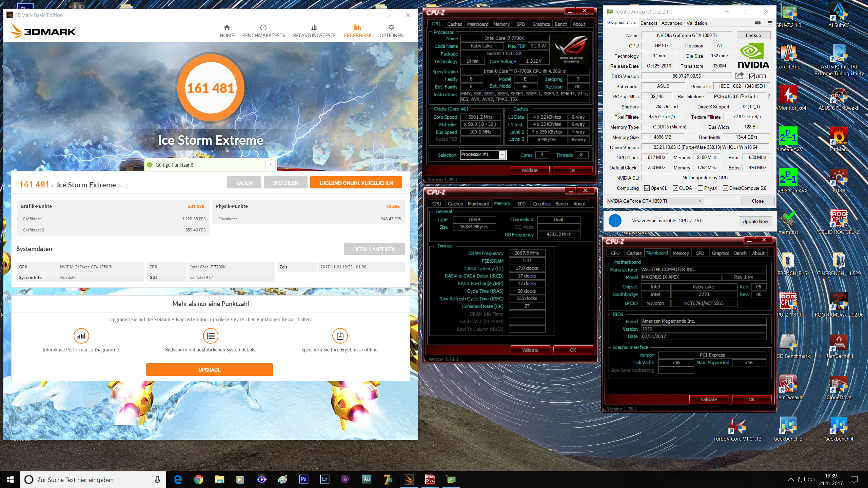The image size is (868, 488).
Task: Open GPU-Z hamburger menu icon
Action: point(770,23)
